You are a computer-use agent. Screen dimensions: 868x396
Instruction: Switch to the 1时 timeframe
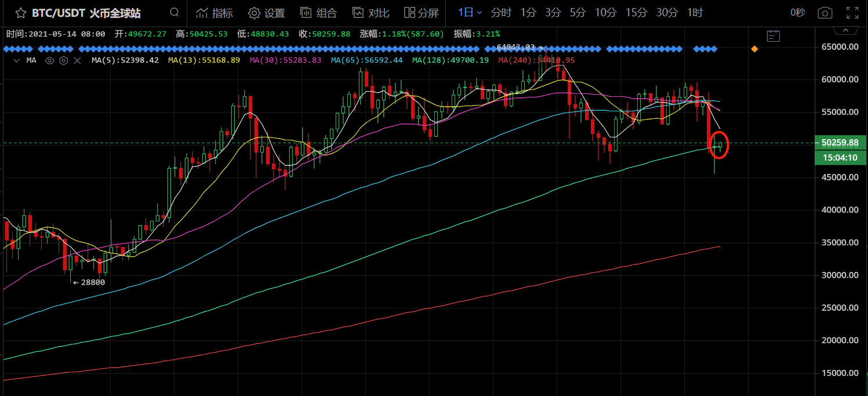(x=695, y=13)
